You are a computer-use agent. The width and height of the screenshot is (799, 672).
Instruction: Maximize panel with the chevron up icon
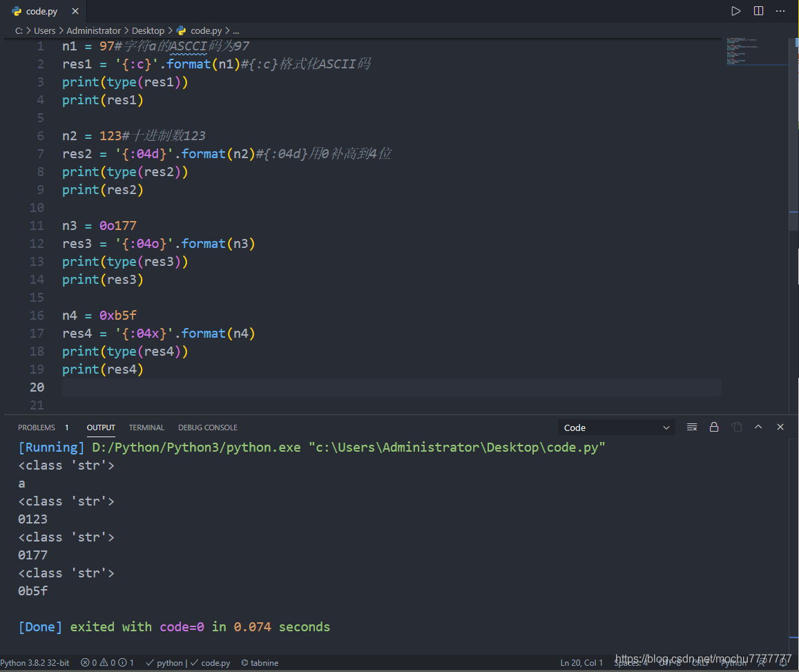[x=758, y=427]
